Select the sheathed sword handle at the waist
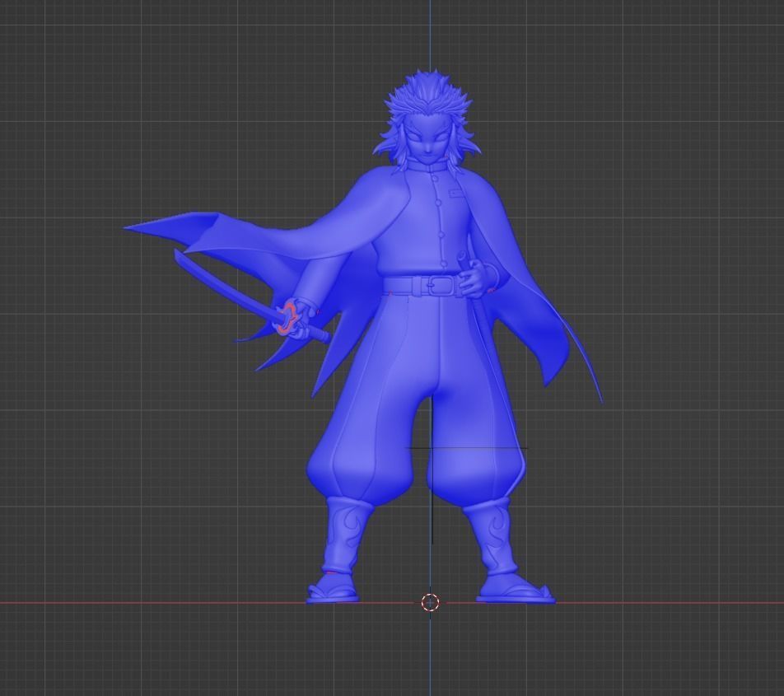Screen dimensions: 784x696 pos(465,263)
